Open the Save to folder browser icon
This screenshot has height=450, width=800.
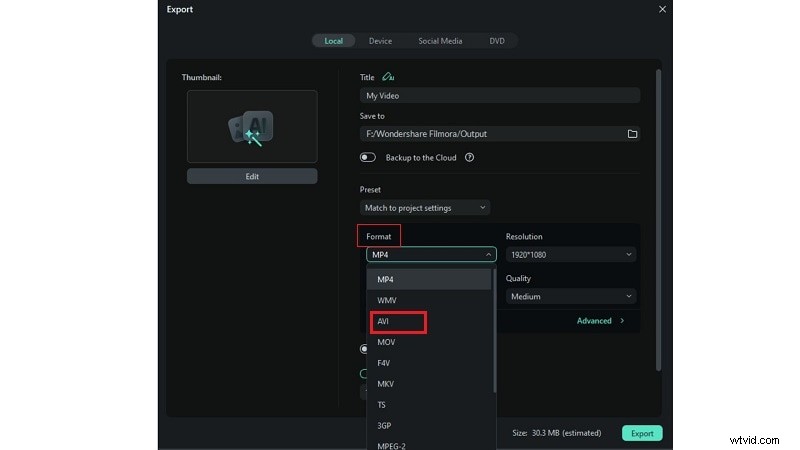click(x=632, y=134)
